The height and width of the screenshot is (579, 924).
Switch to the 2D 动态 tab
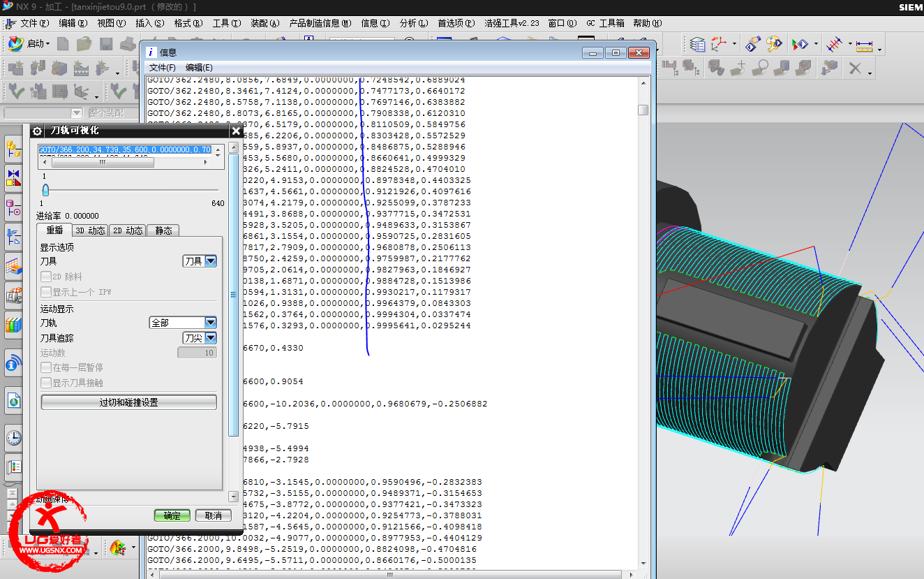click(128, 230)
